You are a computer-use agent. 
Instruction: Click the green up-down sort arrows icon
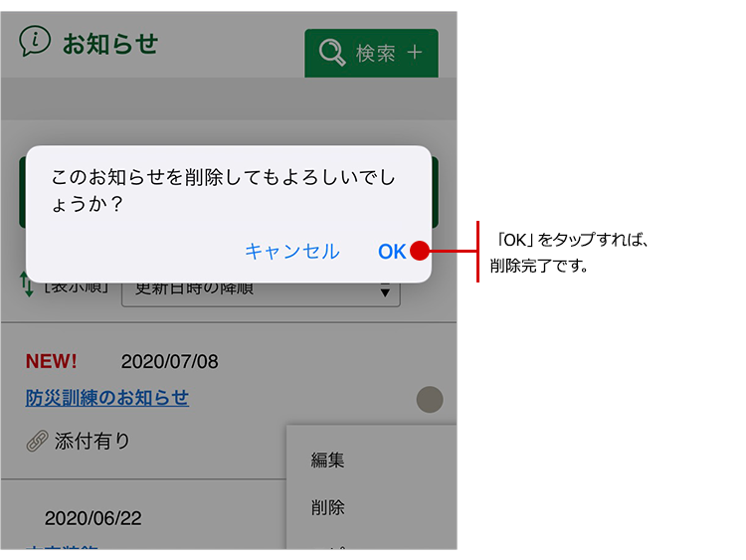click(27, 287)
